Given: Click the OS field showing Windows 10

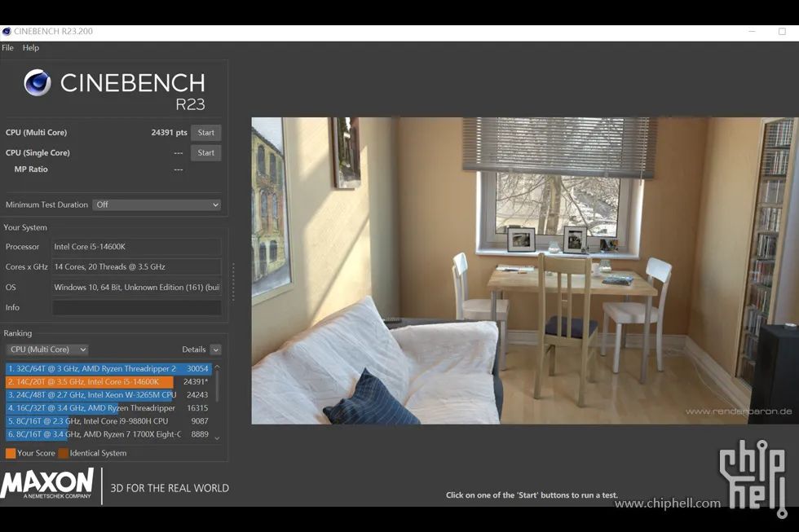Looking at the screenshot, I should (x=137, y=287).
